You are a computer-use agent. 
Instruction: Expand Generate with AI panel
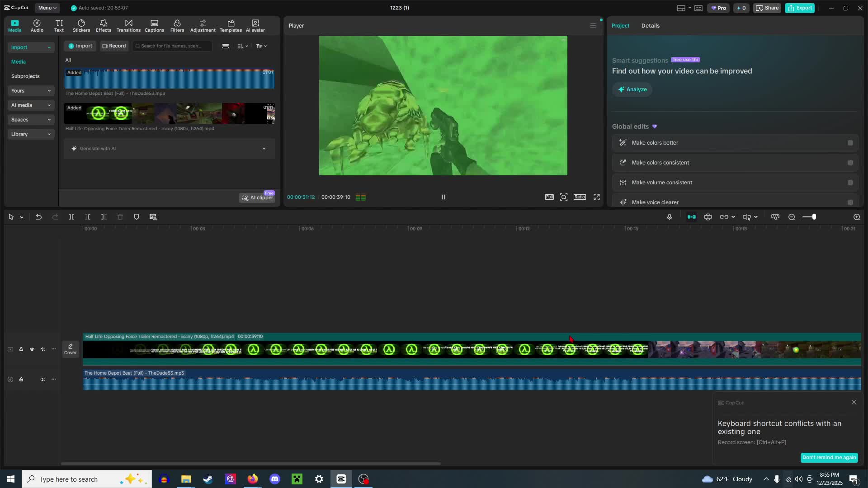click(x=264, y=149)
